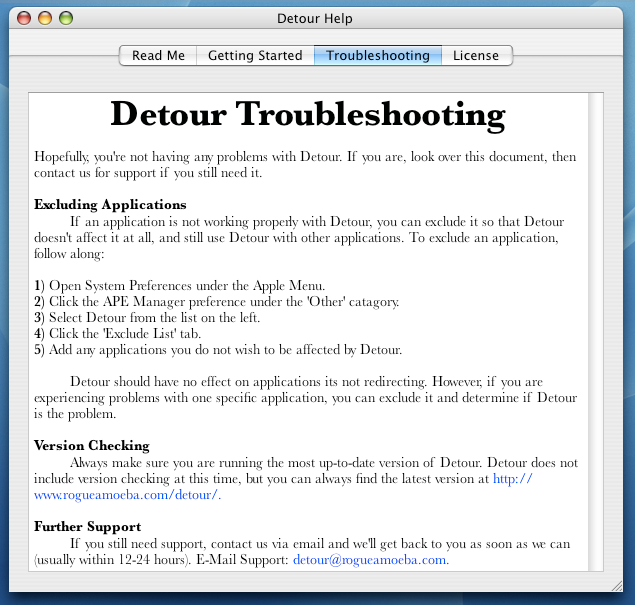The height and width of the screenshot is (605, 635).
Task: Close the Detour Help window
Action: 24,18
